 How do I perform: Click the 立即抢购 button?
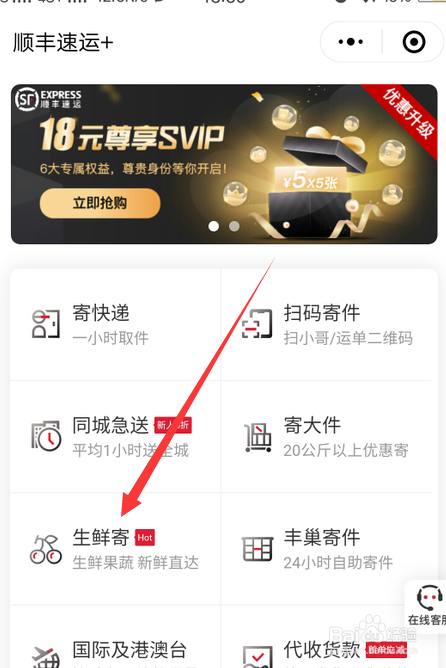(x=100, y=203)
